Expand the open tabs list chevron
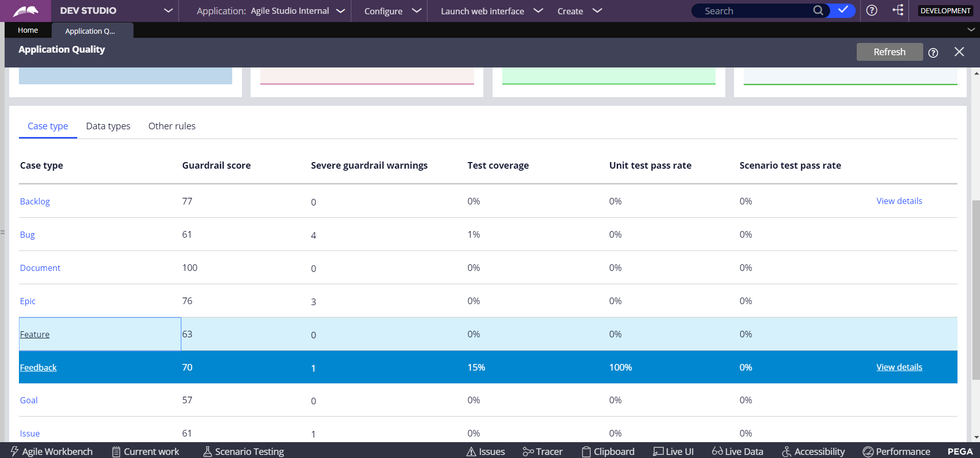The image size is (980, 458). [x=971, y=30]
